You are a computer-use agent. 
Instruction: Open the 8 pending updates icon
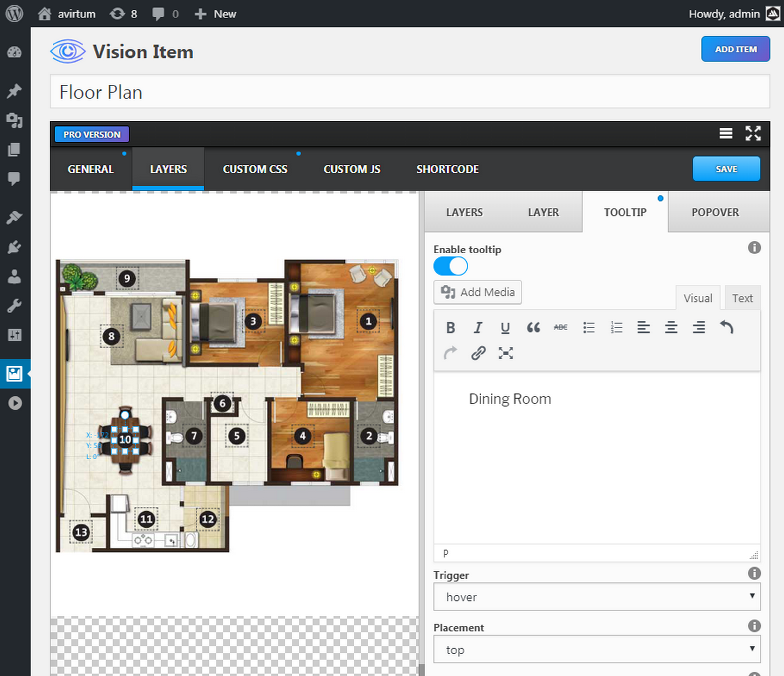pyautogui.click(x=123, y=14)
